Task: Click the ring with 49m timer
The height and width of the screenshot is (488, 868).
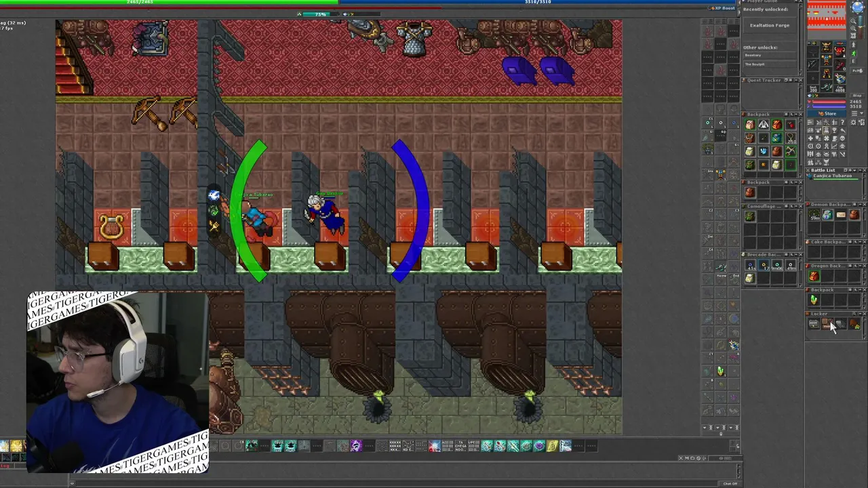Action: (790, 265)
